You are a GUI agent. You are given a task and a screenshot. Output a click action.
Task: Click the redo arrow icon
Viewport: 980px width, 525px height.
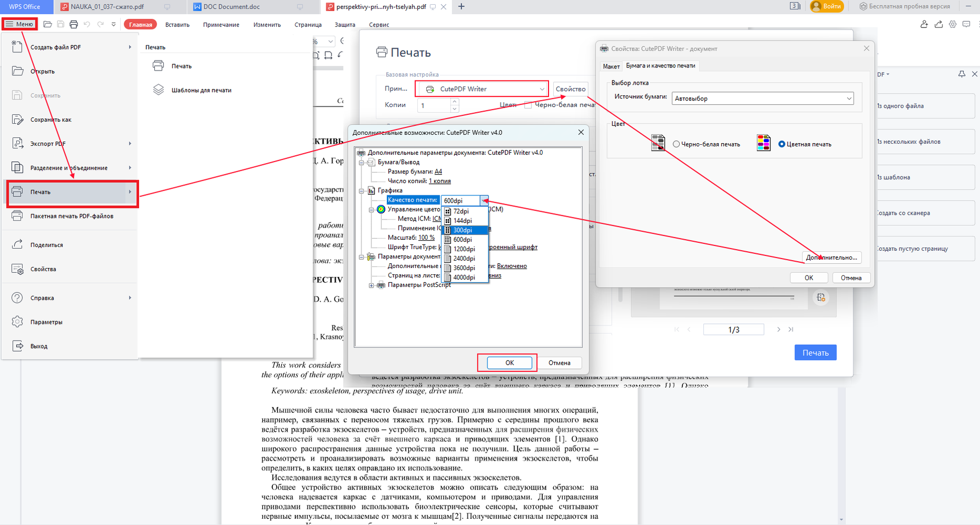coord(100,24)
